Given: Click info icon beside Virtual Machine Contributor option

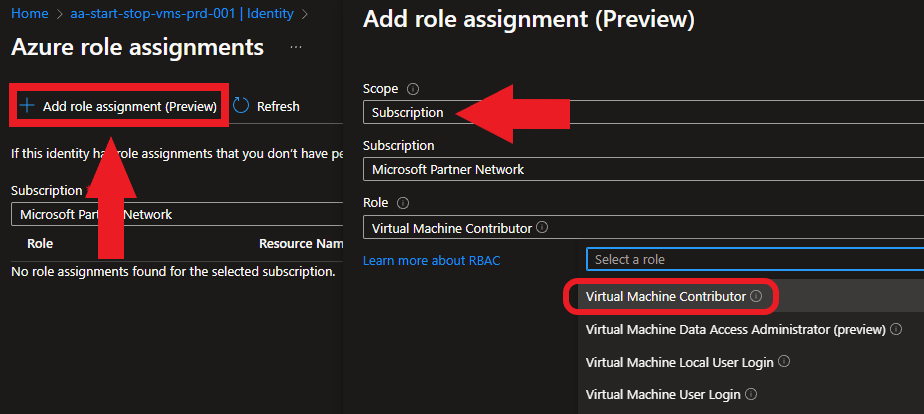Looking at the screenshot, I should click(x=756, y=297).
